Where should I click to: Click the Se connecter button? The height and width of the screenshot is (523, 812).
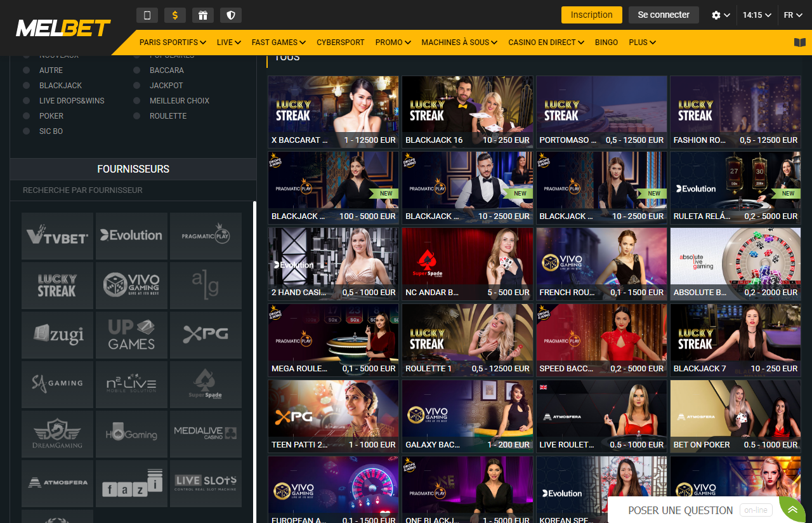point(664,15)
